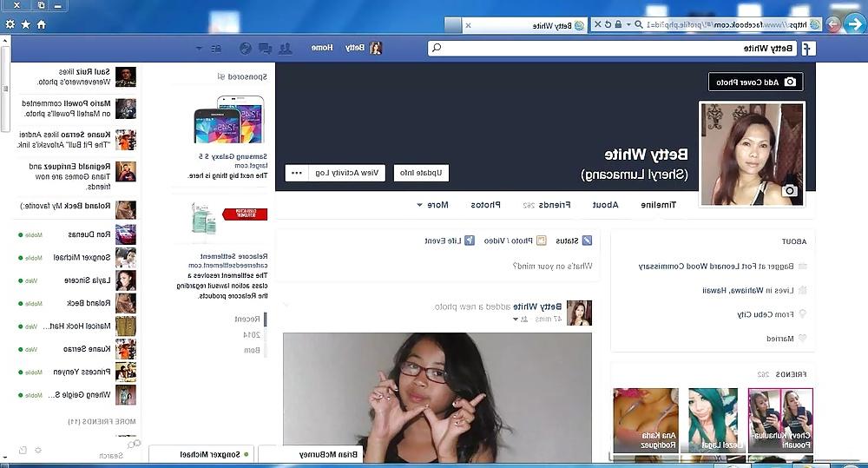The width and height of the screenshot is (868, 468).
Task: Open the notifications globe icon
Action: (x=246, y=48)
